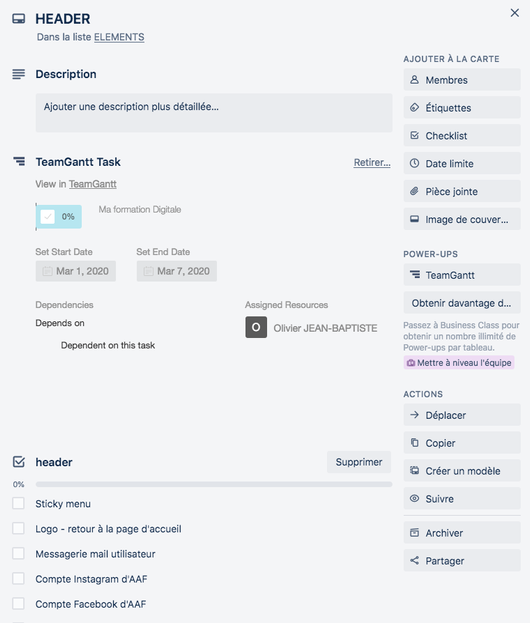
Task: Toggle the TeamGantt 0% completion box
Action: (x=48, y=217)
